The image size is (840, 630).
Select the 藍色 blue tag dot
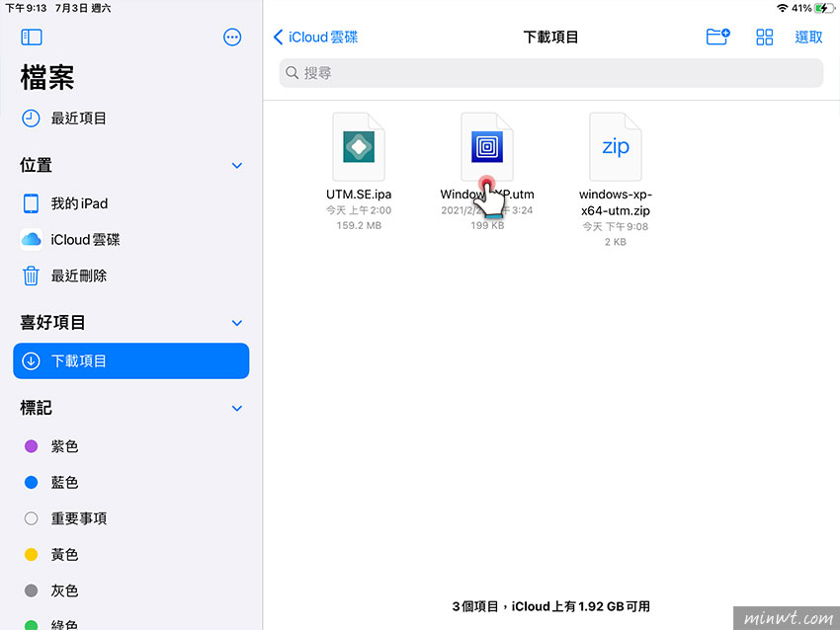(x=31, y=482)
